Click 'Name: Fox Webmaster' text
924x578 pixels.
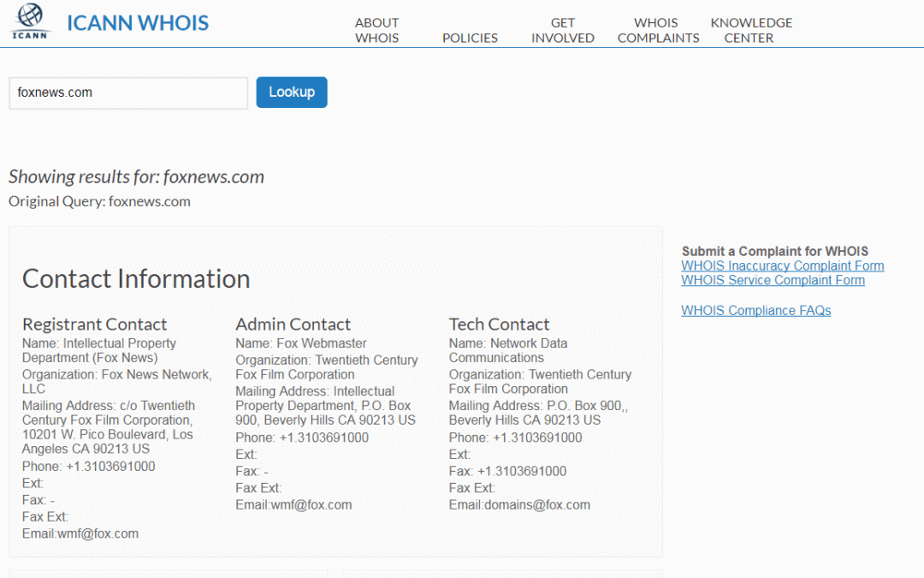point(300,343)
